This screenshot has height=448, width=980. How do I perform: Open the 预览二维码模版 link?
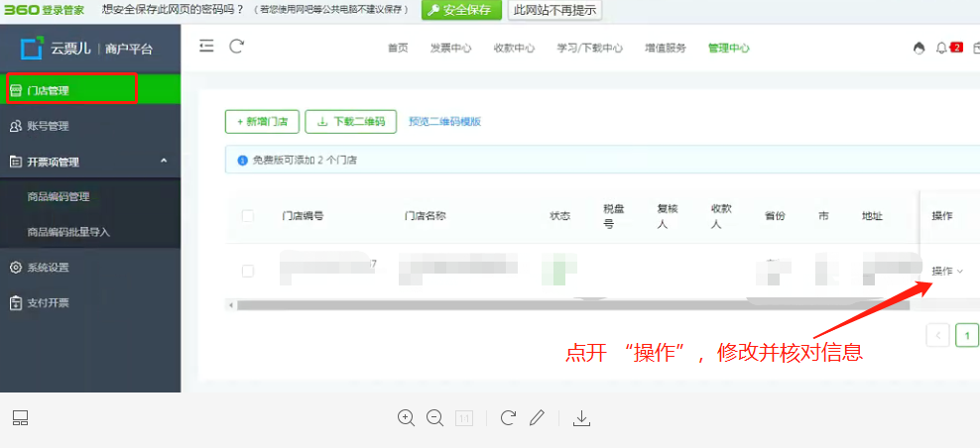[444, 121]
